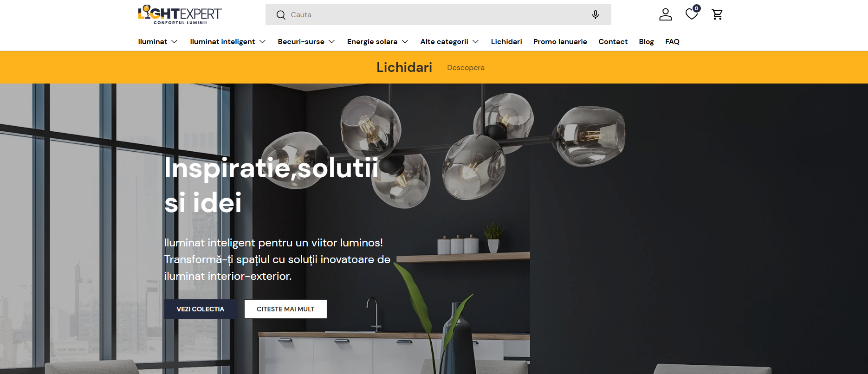868x374 pixels.
Task: Go to the Contact page
Action: (x=613, y=42)
